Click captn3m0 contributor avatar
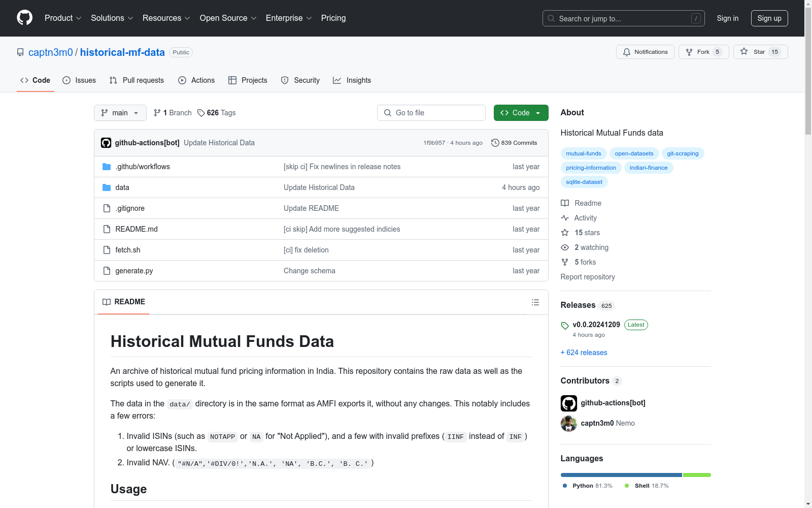The image size is (812, 508). (569, 424)
